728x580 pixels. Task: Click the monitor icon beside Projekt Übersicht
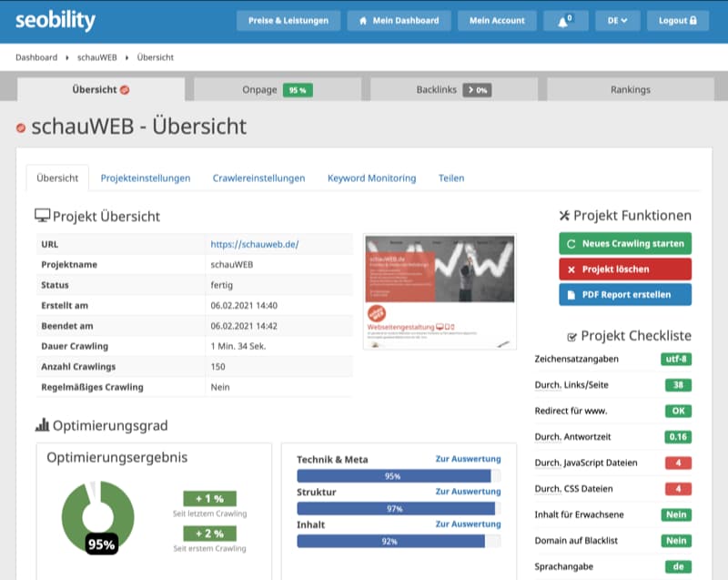tap(42, 216)
